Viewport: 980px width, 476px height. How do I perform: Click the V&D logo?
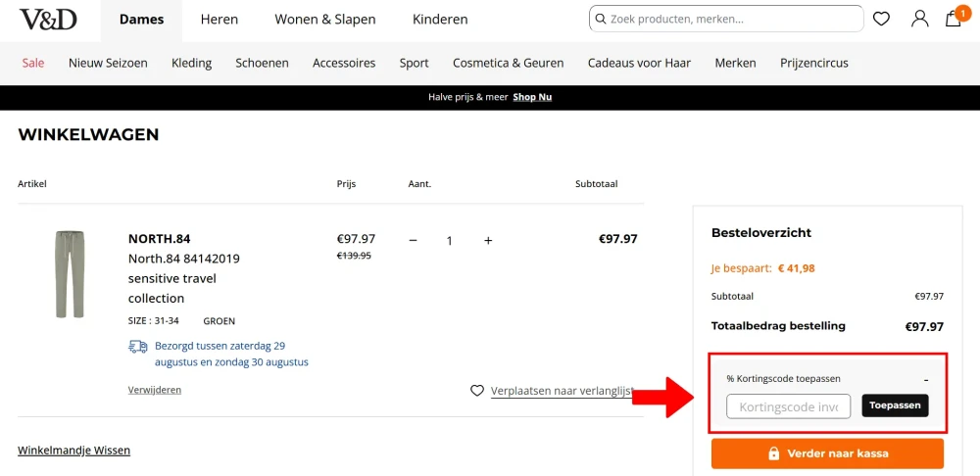(x=48, y=20)
